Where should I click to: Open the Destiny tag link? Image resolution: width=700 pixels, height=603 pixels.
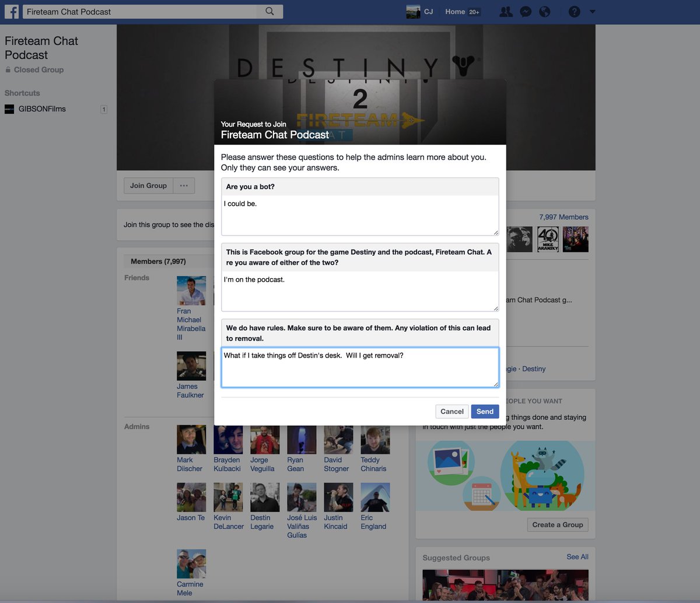tap(534, 369)
